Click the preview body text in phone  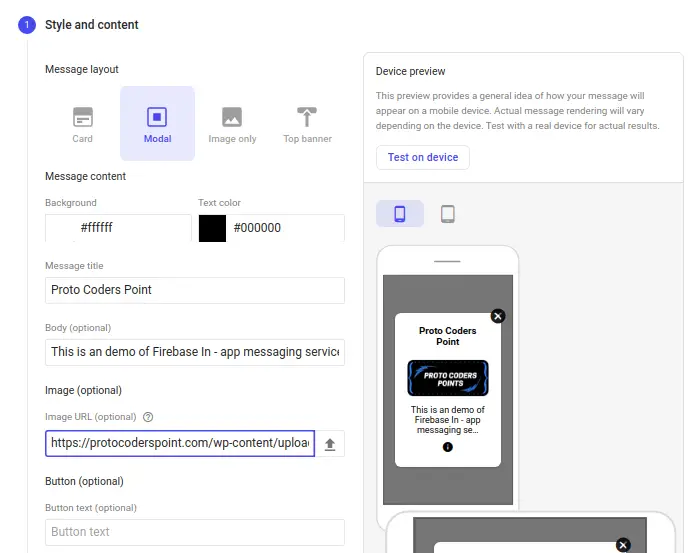(x=448, y=420)
